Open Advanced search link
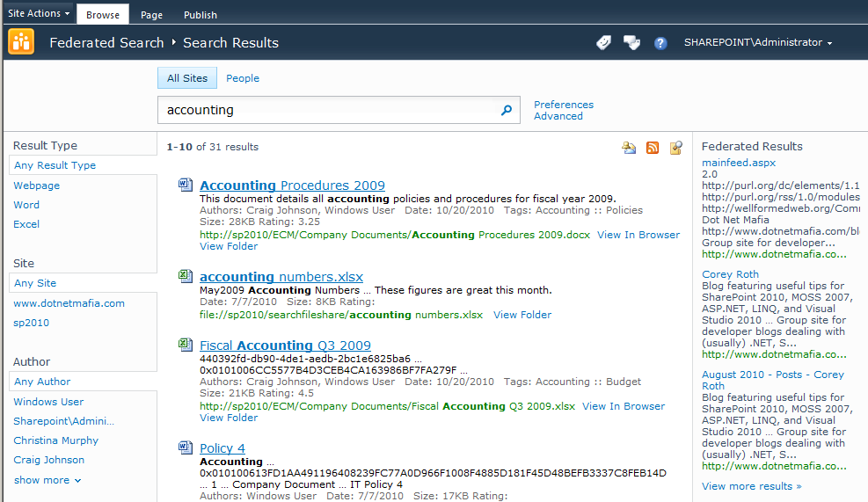Image resolution: width=868 pixels, height=502 pixels. coord(558,116)
